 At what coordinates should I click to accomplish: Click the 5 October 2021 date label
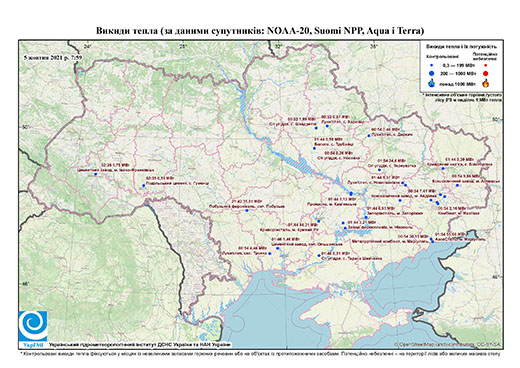point(53,57)
